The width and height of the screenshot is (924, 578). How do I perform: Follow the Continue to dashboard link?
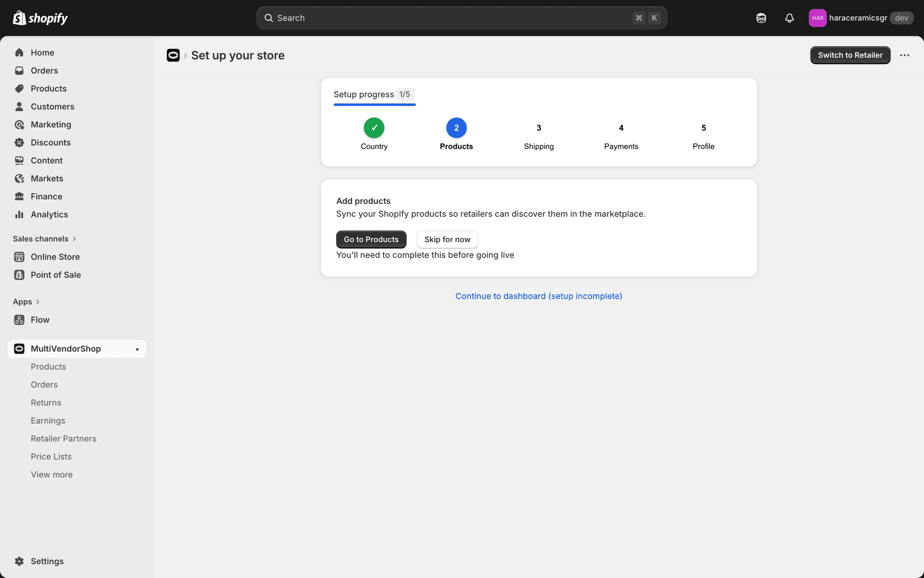pyautogui.click(x=539, y=296)
